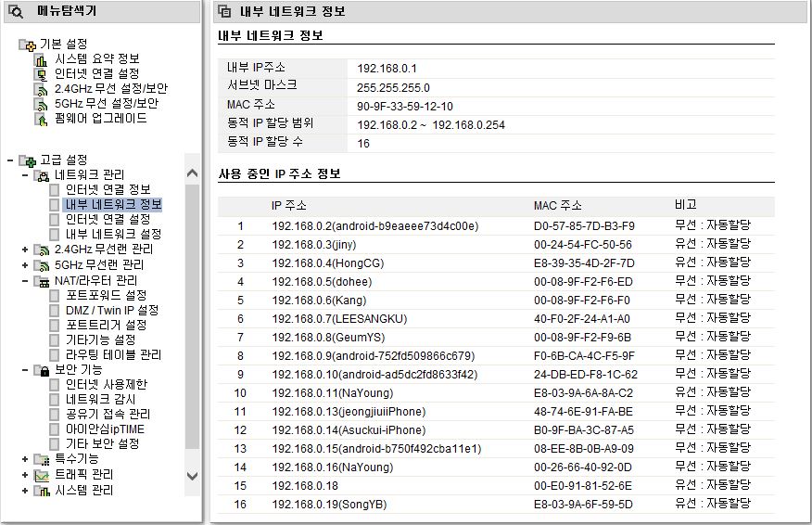Click the 기본 설정 folder icon
This screenshot has height=525, width=812.
[x=28, y=45]
